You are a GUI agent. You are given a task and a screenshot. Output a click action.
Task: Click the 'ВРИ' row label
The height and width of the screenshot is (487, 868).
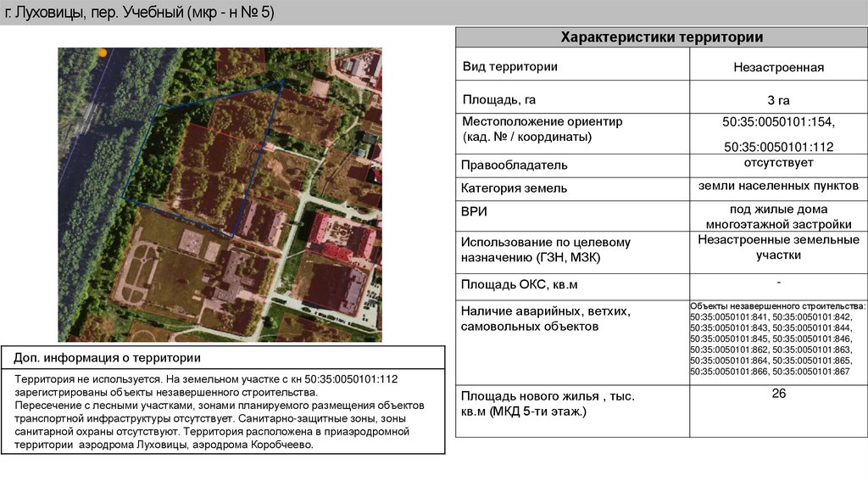(x=474, y=211)
